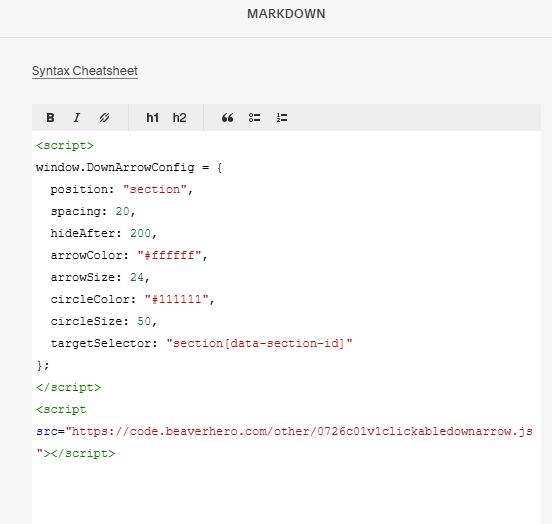Image resolution: width=552 pixels, height=524 pixels.
Task: Insert a blockquote with the quote icon
Action: click(227, 118)
